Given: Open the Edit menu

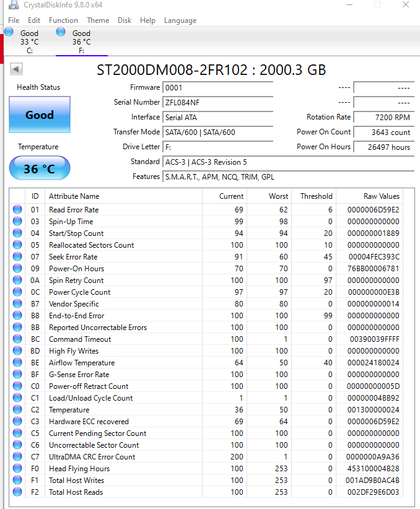Looking at the screenshot, I should click(x=34, y=20).
